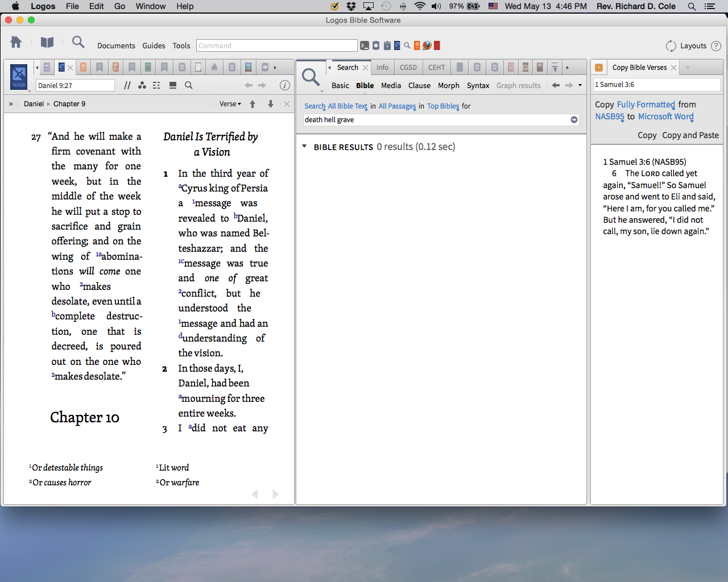Choose the All Bible Text dropdown
The width and height of the screenshot is (728, 582).
[348, 106]
